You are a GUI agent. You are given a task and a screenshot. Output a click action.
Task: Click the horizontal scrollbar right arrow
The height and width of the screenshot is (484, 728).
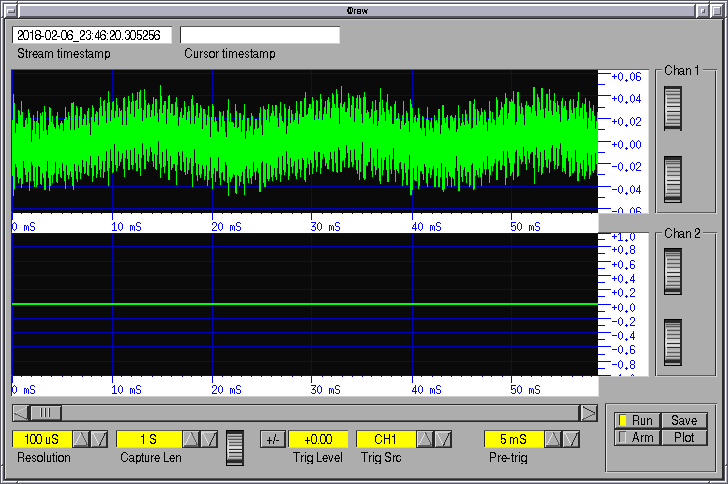[588, 412]
